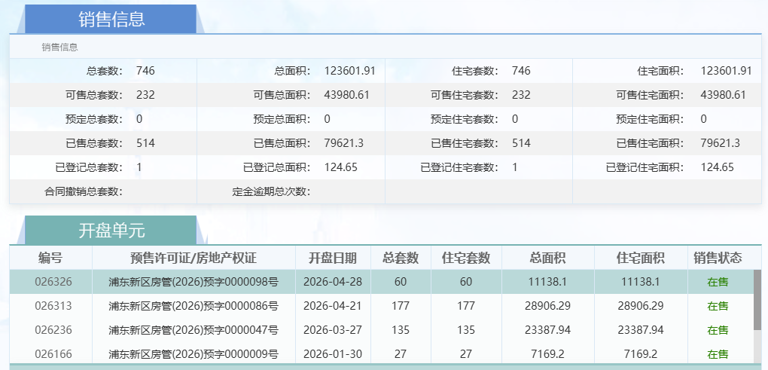Click opening date 2026-04-28
The image size is (768, 370).
[333, 282]
